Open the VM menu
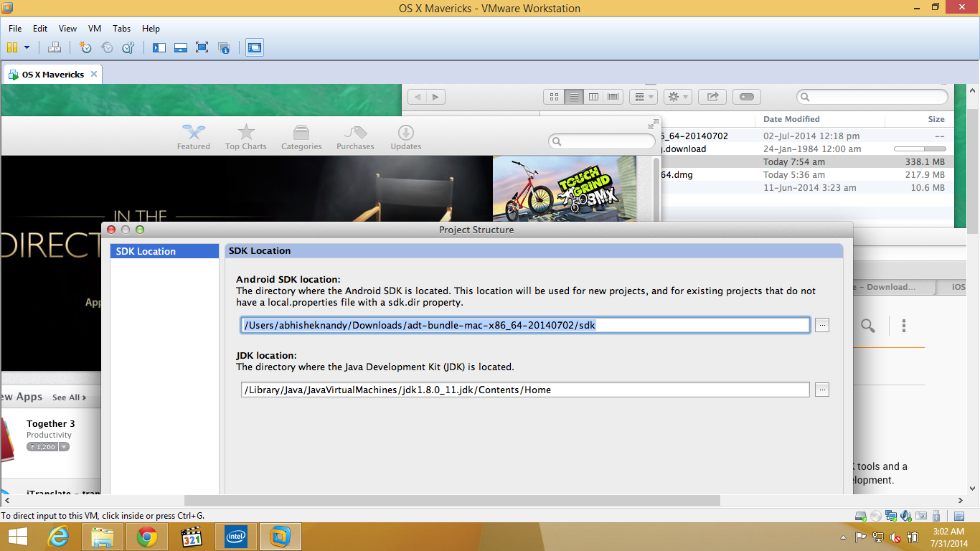980x551 pixels. pos(95,29)
